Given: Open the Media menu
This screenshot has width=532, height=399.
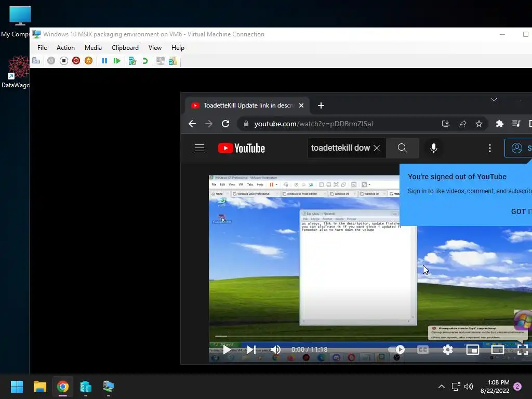Looking at the screenshot, I should click(93, 47).
